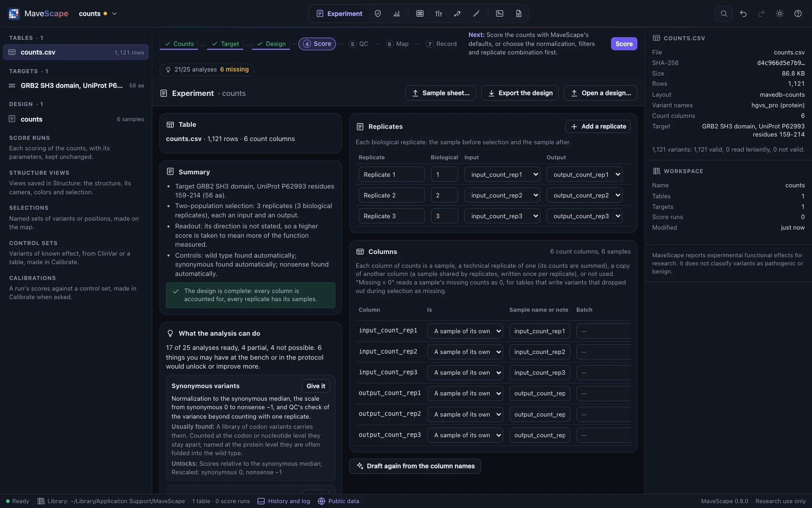
Task: Open the sliders view icon in top toolbar
Action: tap(438, 13)
